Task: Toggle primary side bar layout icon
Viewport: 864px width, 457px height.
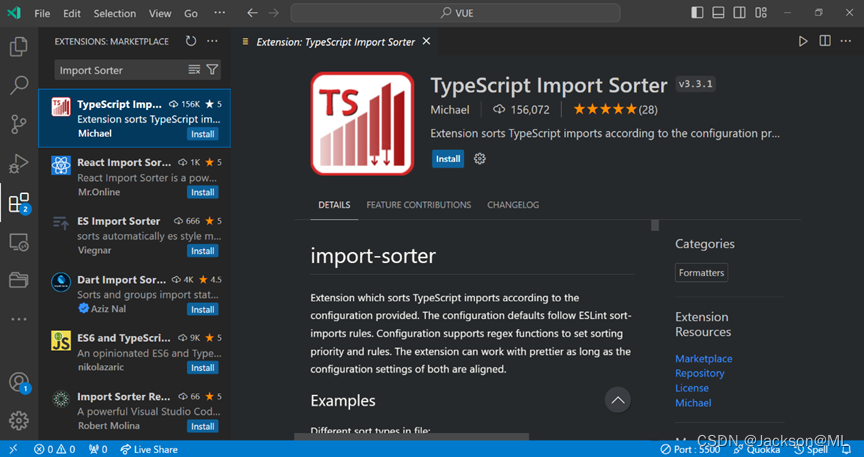Action: (x=697, y=13)
